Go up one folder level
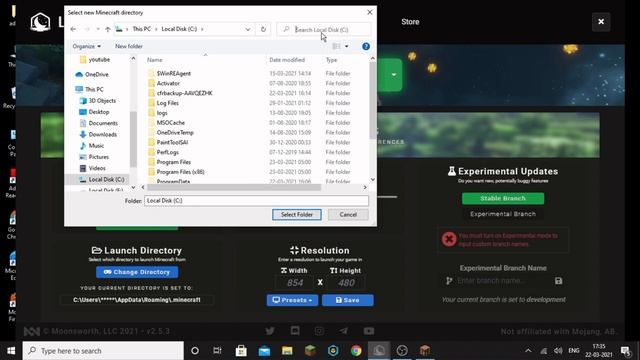 [108, 29]
